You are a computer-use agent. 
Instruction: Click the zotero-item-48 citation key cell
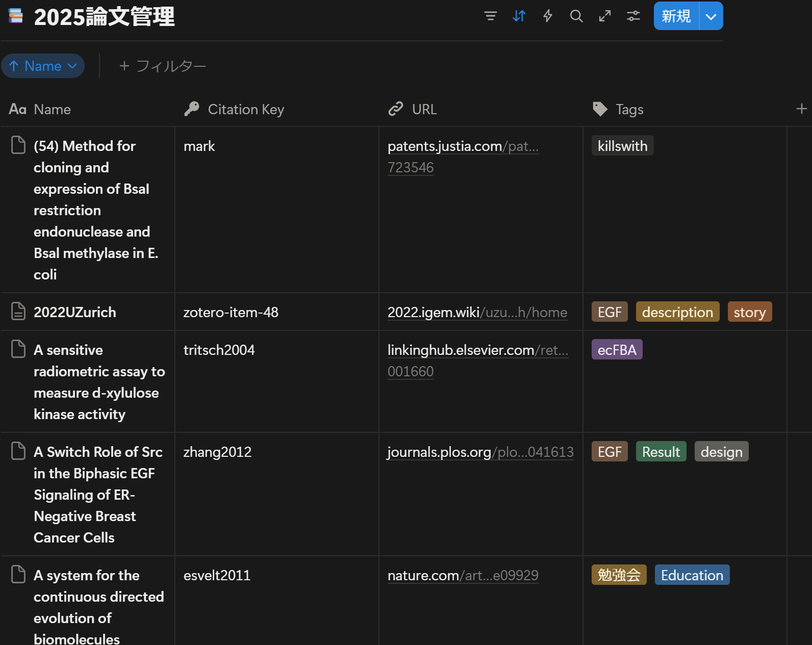click(x=231, y=312)
